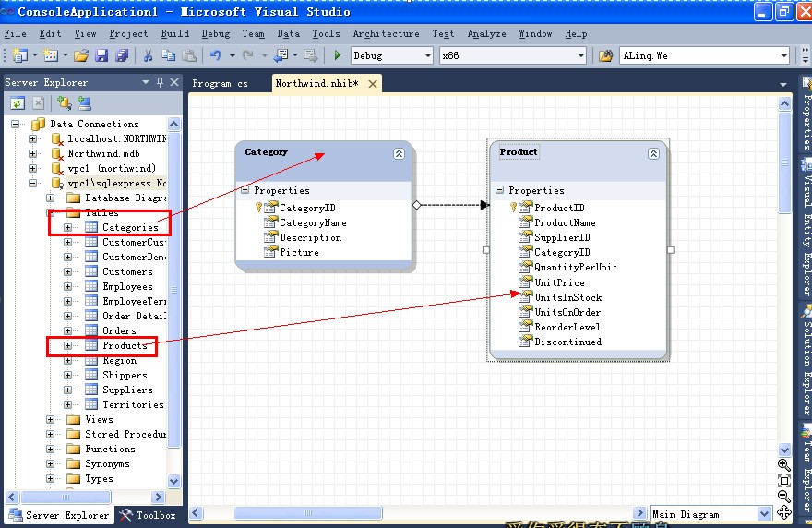Collapse the Category Properties section

point(245,190)
